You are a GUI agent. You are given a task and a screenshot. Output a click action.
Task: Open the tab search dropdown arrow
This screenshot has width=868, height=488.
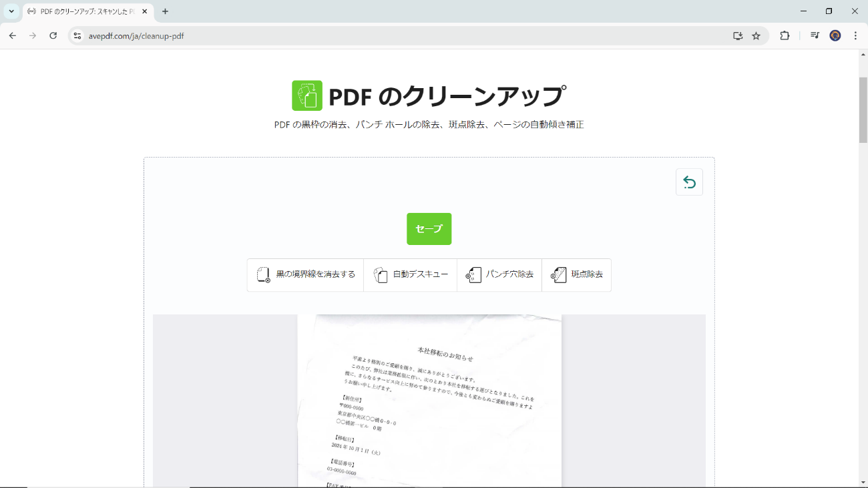click(x=11, y=11)
